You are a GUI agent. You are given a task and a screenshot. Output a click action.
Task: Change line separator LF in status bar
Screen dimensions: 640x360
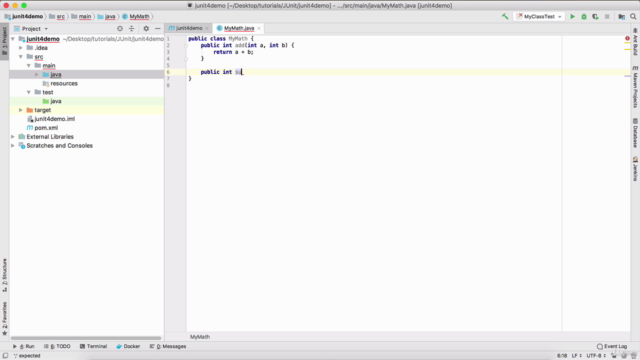(x=576, y=356)
